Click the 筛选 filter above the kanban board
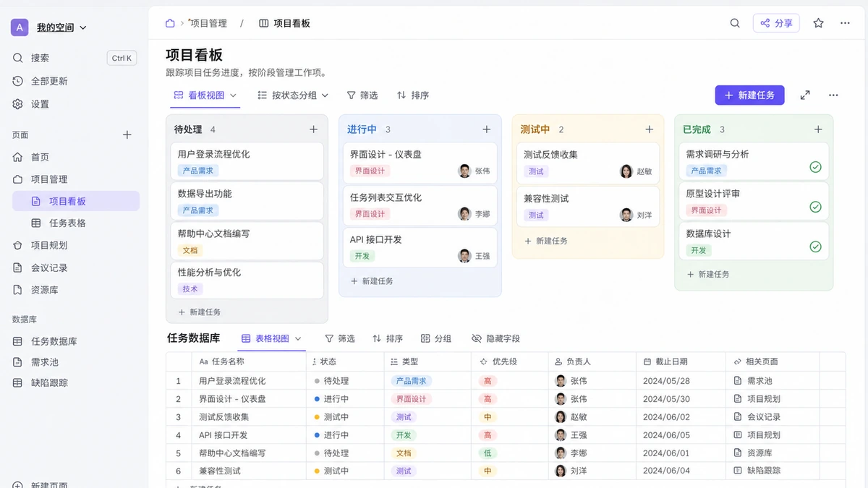868x488 pixels. click(362, 95)
